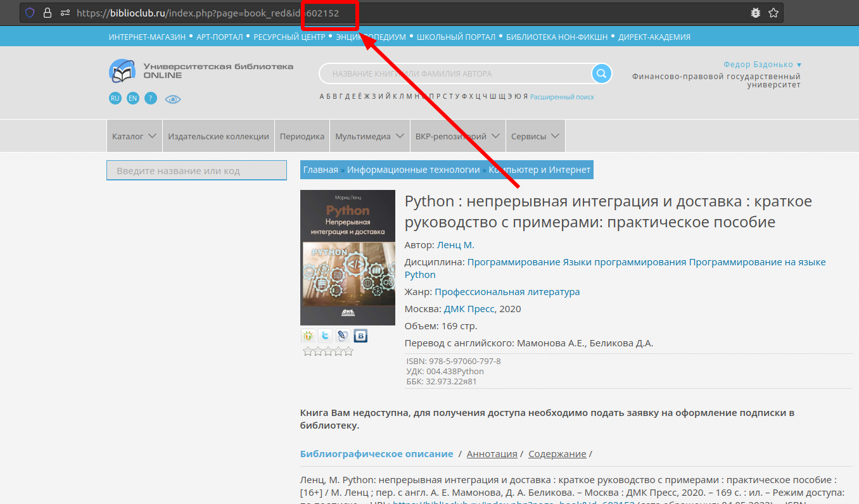Select the Содержание tab
Image resolution: width=859 pixels, height=504 pixels.
coord(557,454)
